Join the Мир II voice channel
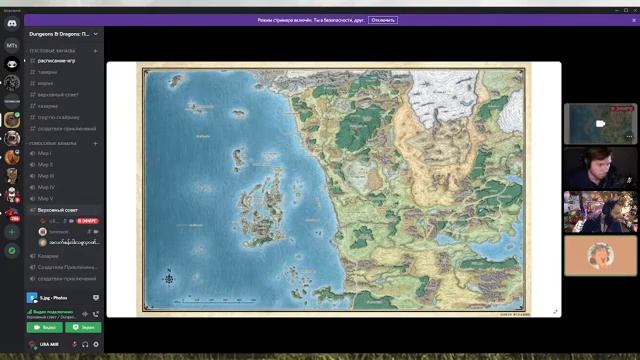This screenshot has height=360, width=640. tap(64, 165)
